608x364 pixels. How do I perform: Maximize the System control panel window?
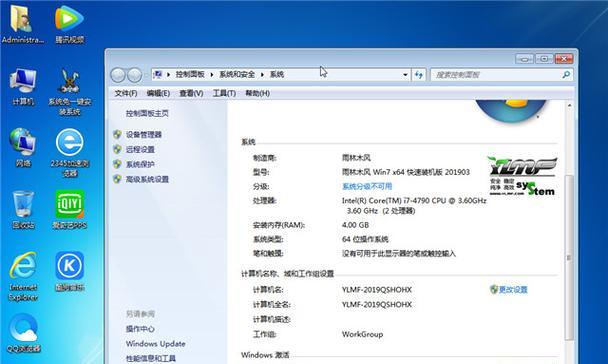[544, 59]
